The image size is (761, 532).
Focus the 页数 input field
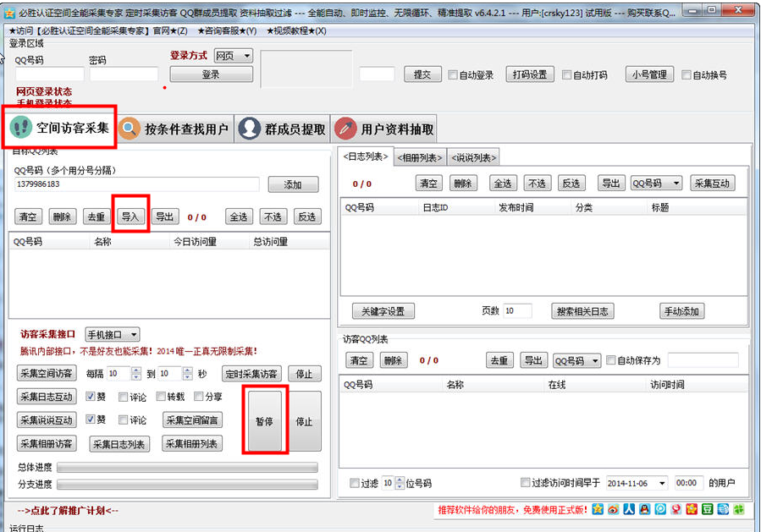point(517,311)
